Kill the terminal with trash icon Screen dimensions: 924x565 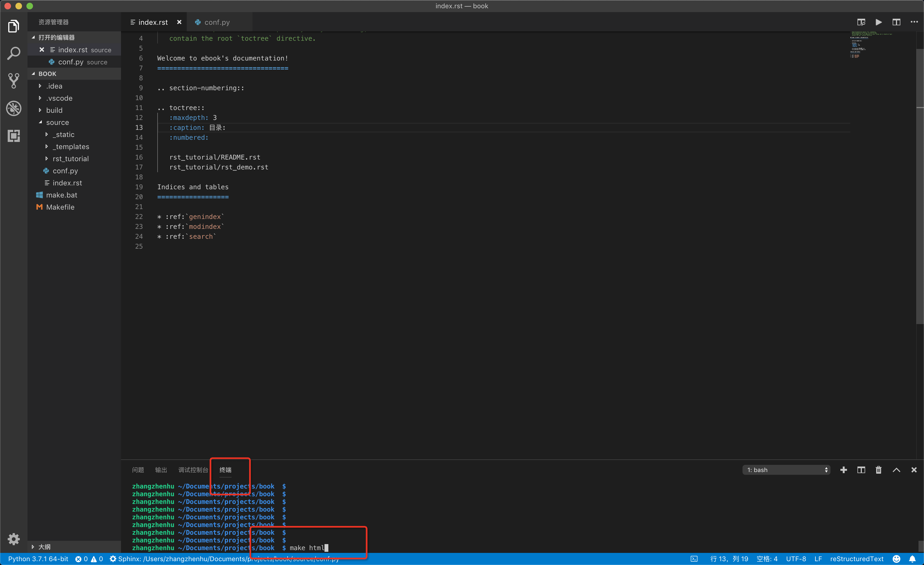pyautogui.click(x=879, y=470)
